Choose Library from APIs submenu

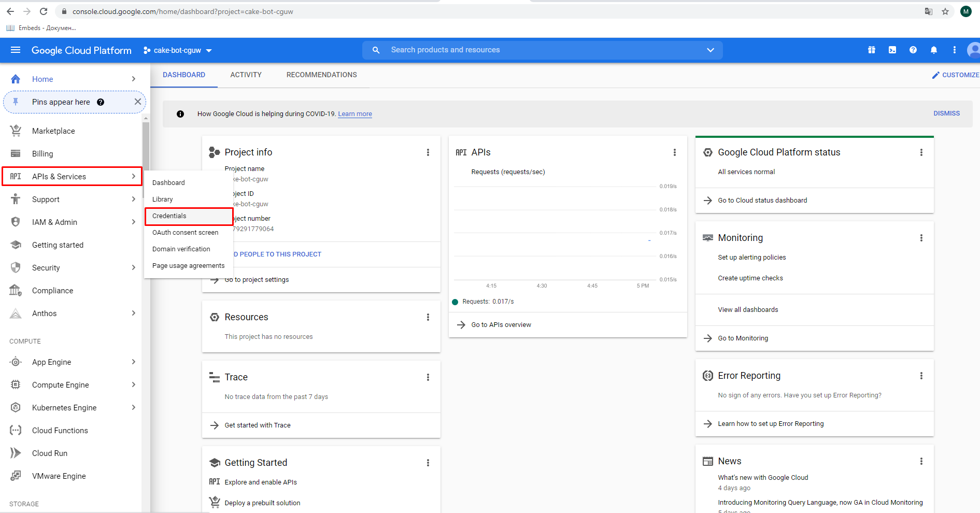pos(189,199)
